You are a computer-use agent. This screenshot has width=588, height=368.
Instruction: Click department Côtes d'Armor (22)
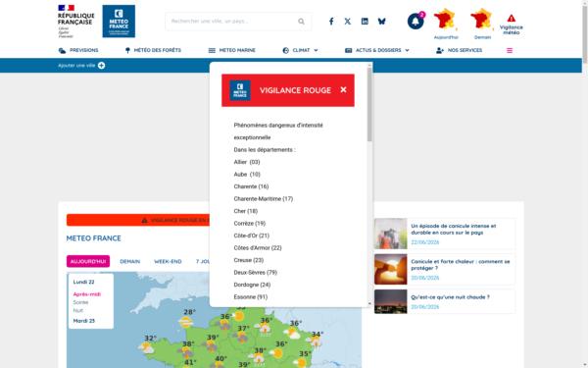[258, 248]
